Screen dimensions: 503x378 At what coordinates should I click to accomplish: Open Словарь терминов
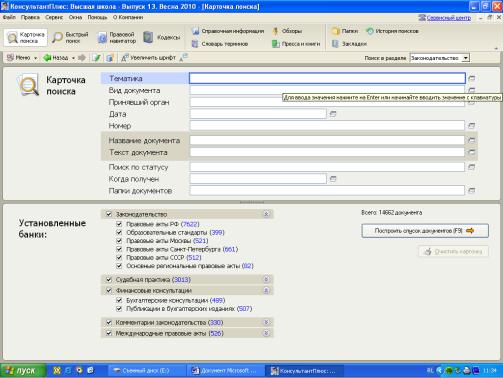220,44
